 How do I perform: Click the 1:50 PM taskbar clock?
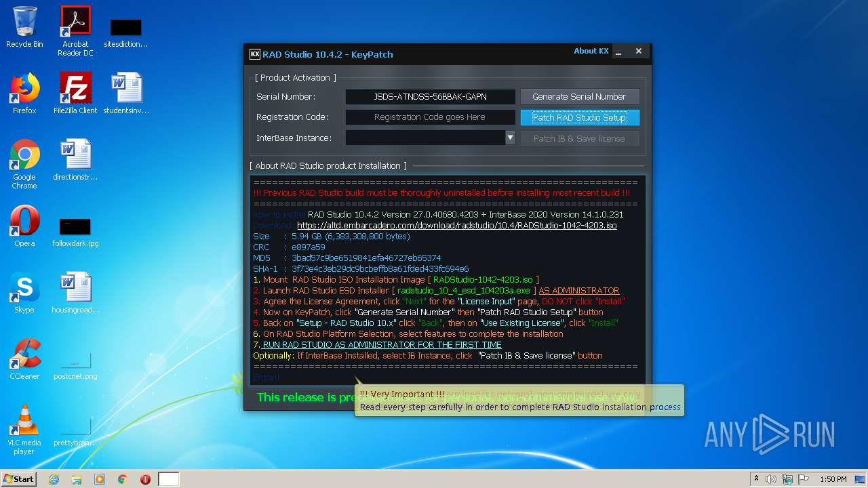click(x=833, y=479)
